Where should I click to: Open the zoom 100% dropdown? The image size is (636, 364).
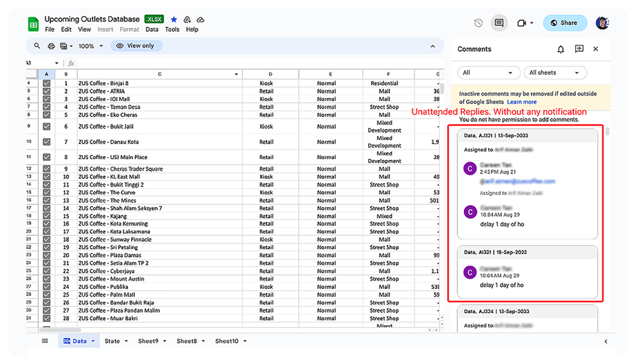(91, 46)
